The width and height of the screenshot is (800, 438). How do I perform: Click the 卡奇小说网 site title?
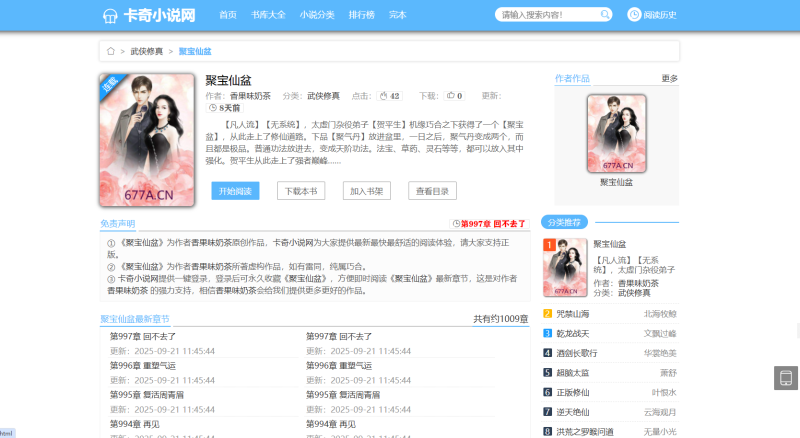(160, 15)
